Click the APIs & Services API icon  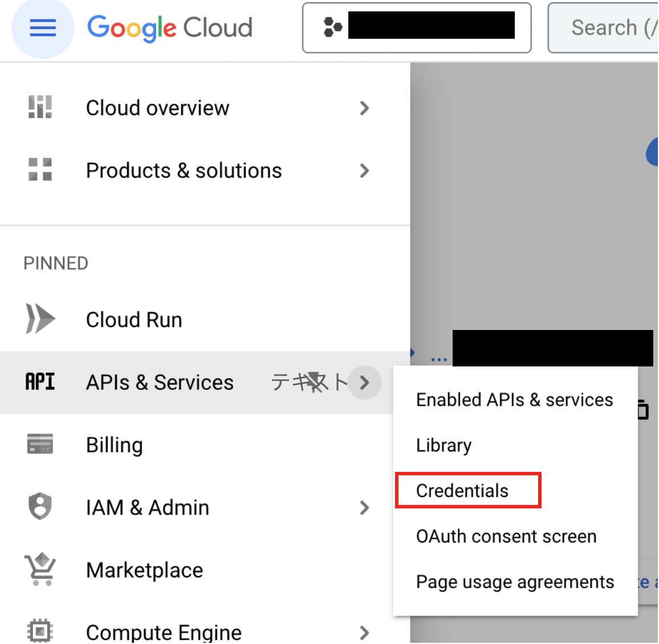coord(40,382)
